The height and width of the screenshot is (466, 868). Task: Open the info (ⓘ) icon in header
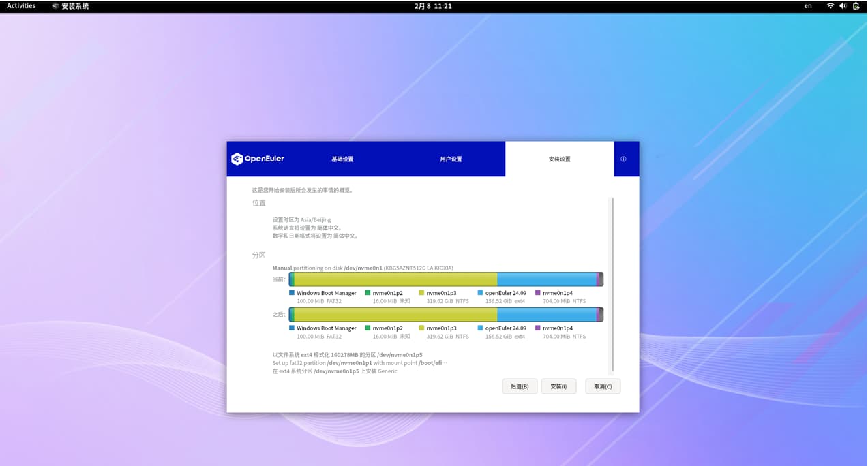tap(623, 159)
